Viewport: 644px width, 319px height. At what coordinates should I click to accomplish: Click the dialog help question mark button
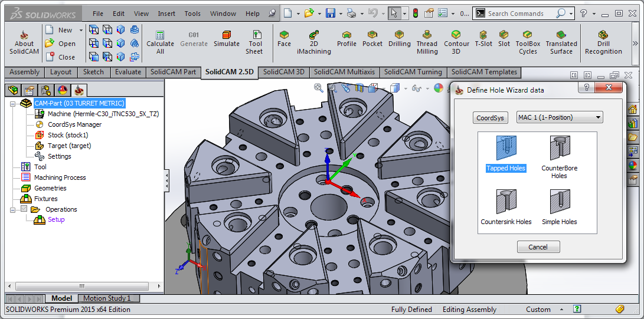587,87
